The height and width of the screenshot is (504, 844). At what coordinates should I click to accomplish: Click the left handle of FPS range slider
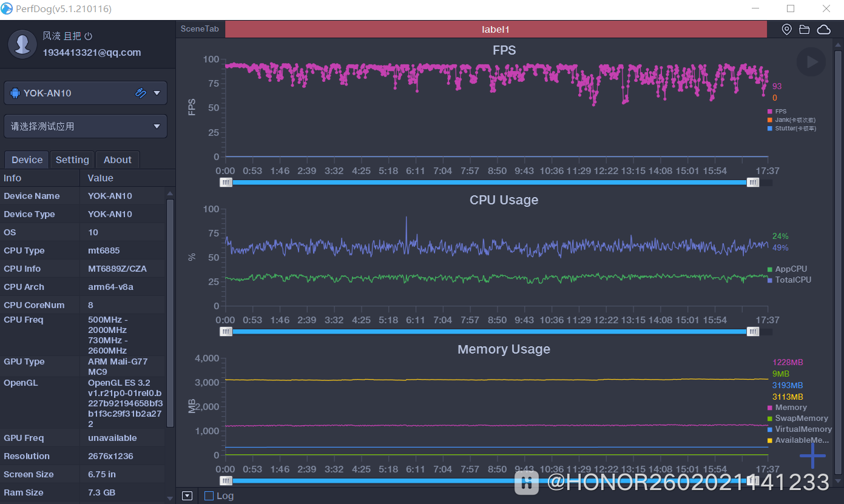point(226,182)
